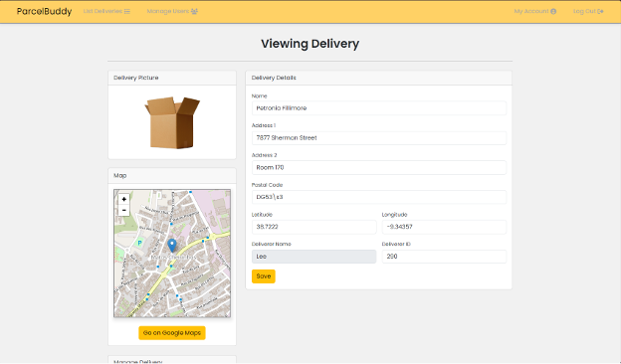Click the Viewing Delivery heading
Viewport: 621px width, 364px height.
pos(310,44)
